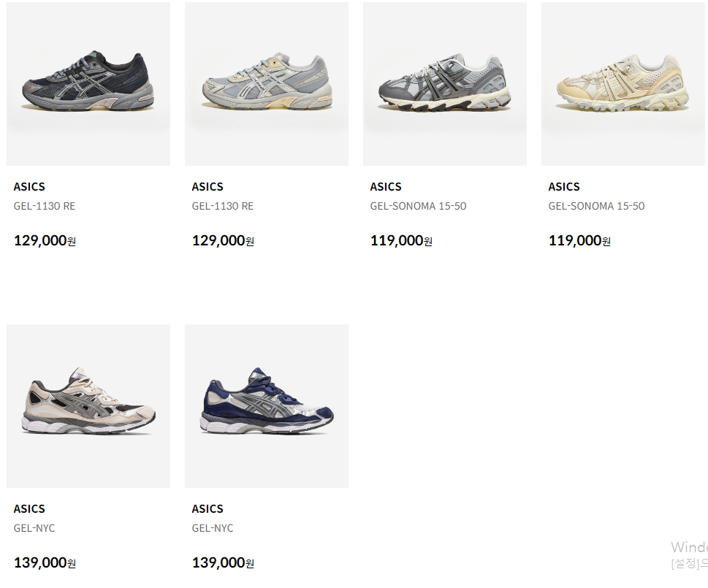
Task: Open the silver grey GEL-1130 RE shoe image
Action: 267,84
